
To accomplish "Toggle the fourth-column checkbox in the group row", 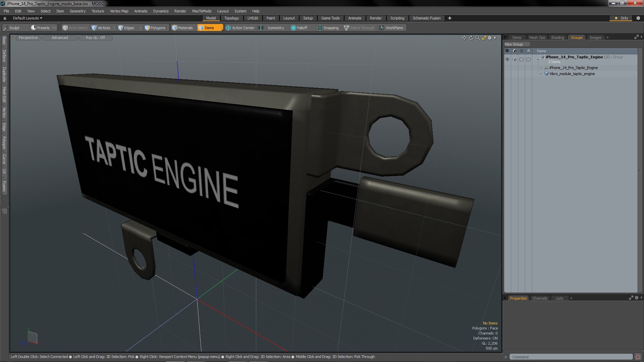I will tap(528, 59).
